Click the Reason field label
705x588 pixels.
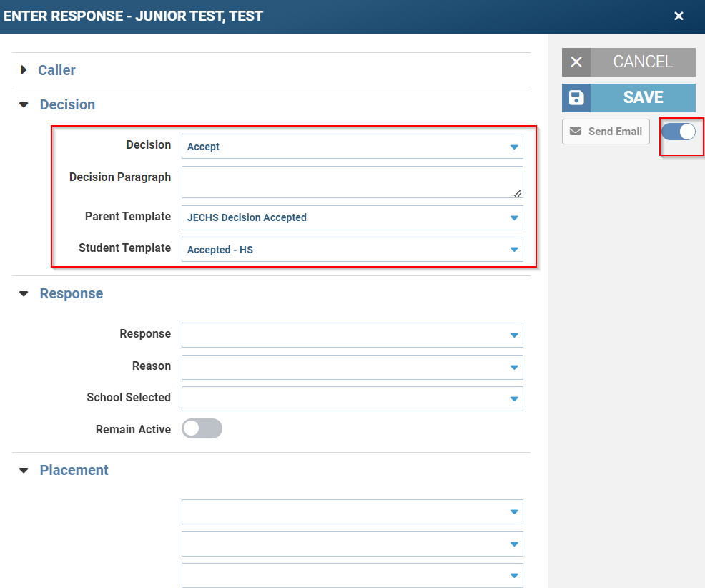point(152,366)
